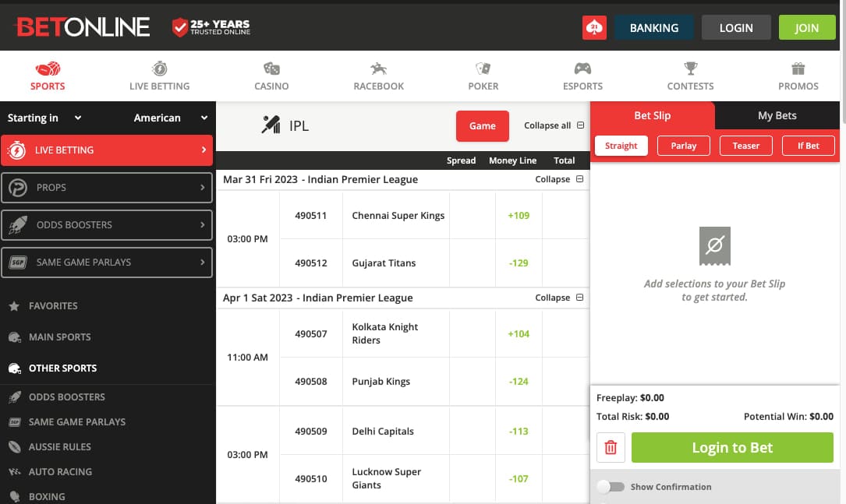Click the 11:00 AM start time
Screen dimensions: 846x504
click(x=247, y=358)
